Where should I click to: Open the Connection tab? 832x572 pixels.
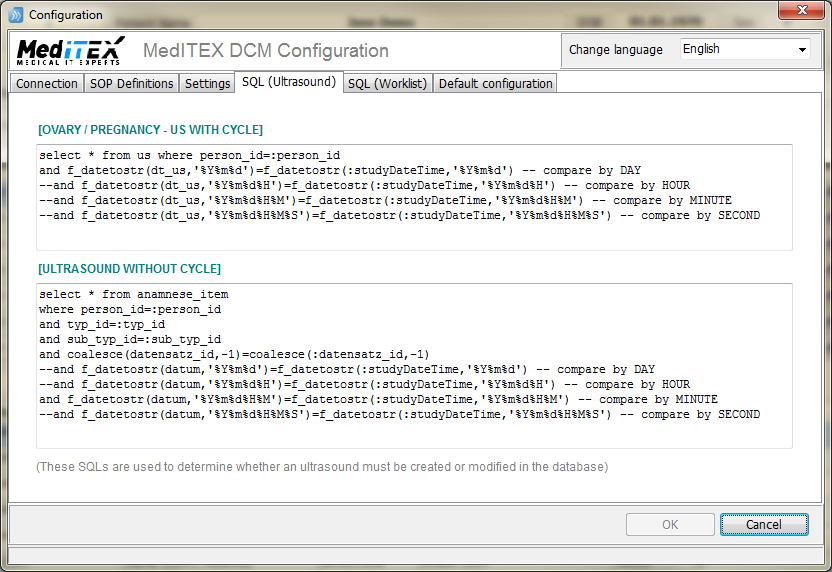[47, 83]
